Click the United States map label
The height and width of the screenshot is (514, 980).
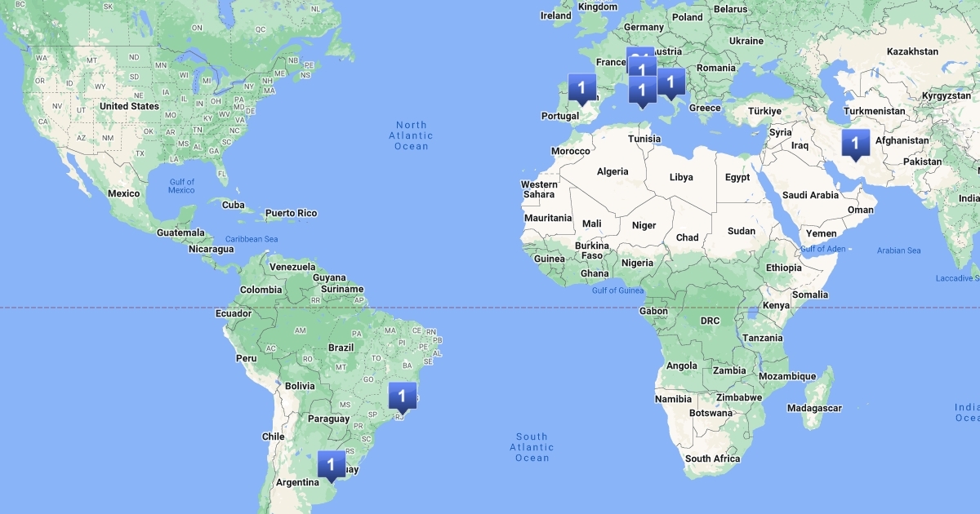[x=130, y=106]
